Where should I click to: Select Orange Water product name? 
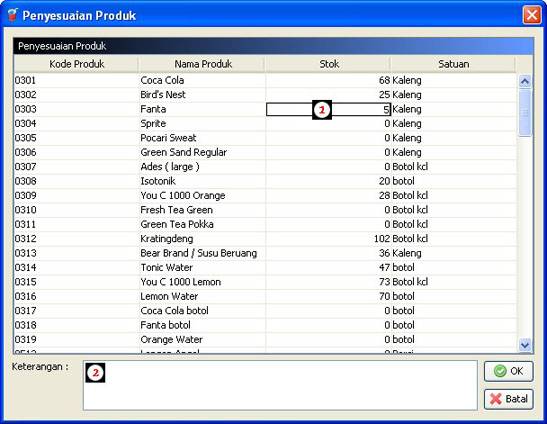coord(171,340)
